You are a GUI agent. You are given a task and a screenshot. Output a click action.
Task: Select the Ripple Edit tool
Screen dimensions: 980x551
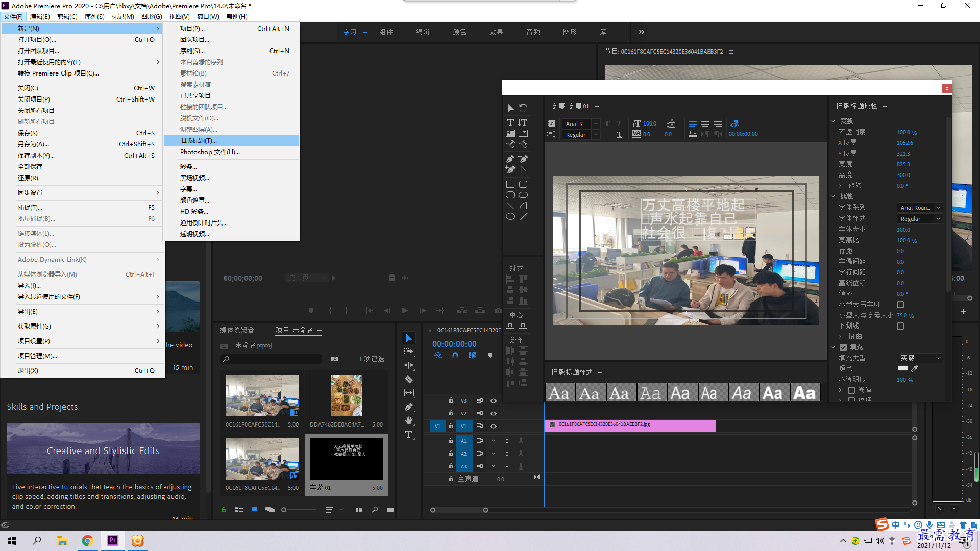click(x=409, y=365)
